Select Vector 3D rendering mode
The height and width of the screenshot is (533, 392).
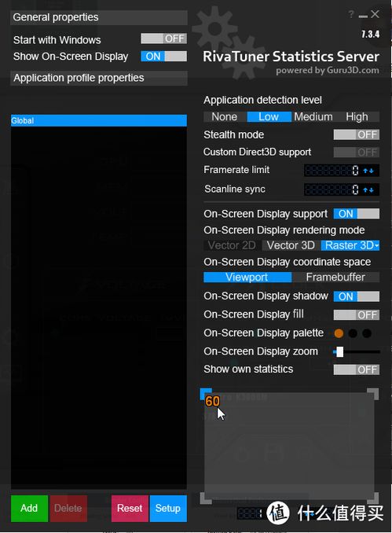291,245
